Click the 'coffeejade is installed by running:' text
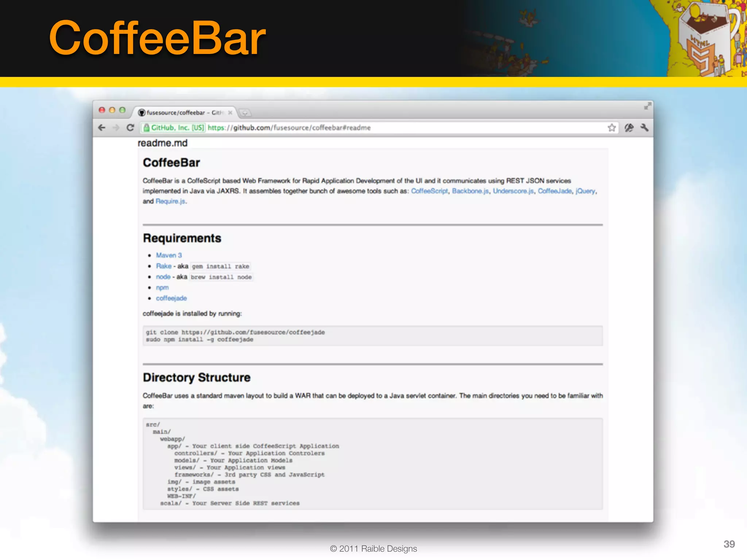The image size is (747, 560). click(x=192, y=314)
